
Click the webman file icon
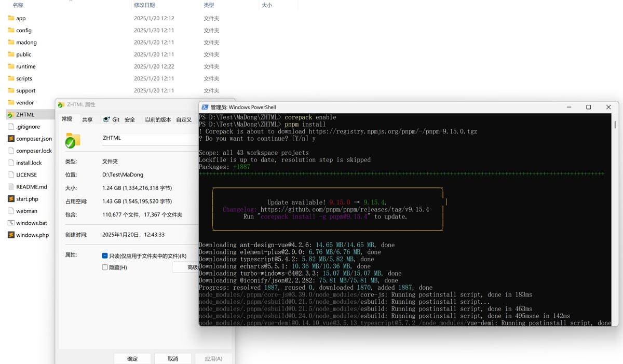pos(11,211)
